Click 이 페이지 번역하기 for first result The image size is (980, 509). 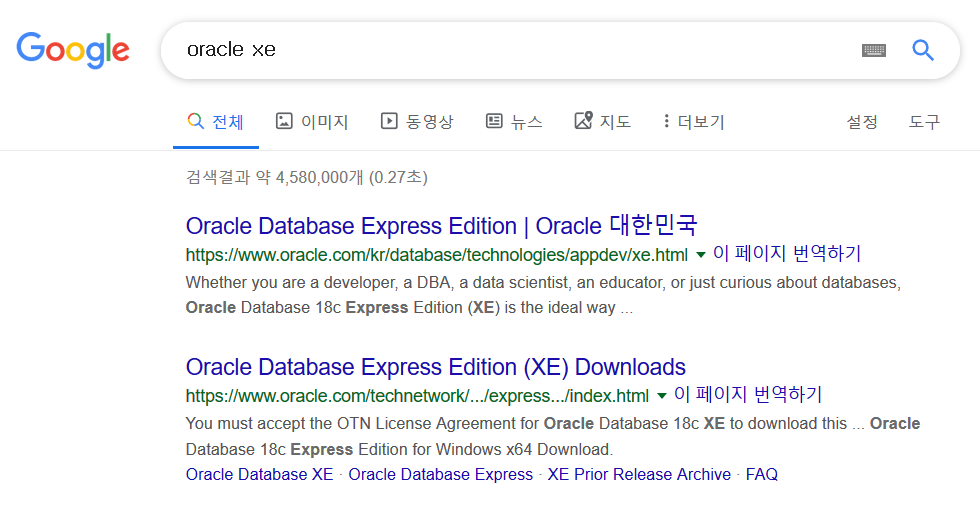tap(787, 253)
